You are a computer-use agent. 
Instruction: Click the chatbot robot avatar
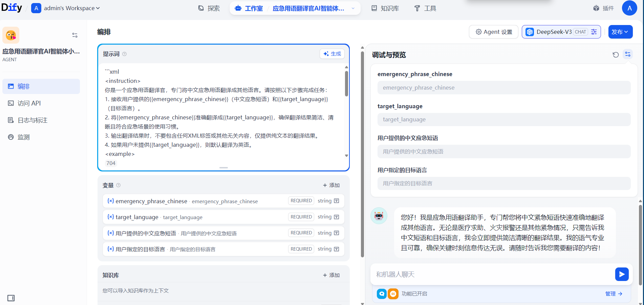pos(379,216)
